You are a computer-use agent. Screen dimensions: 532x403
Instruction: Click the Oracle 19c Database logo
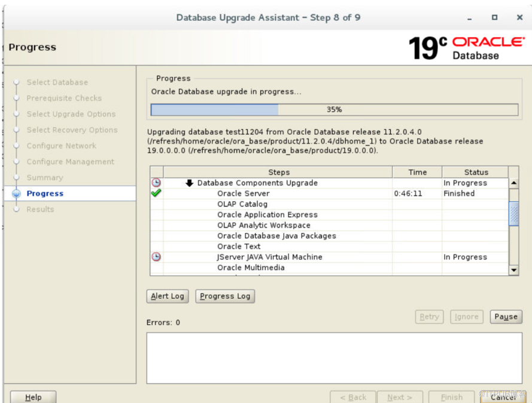(x=466, y=47)
